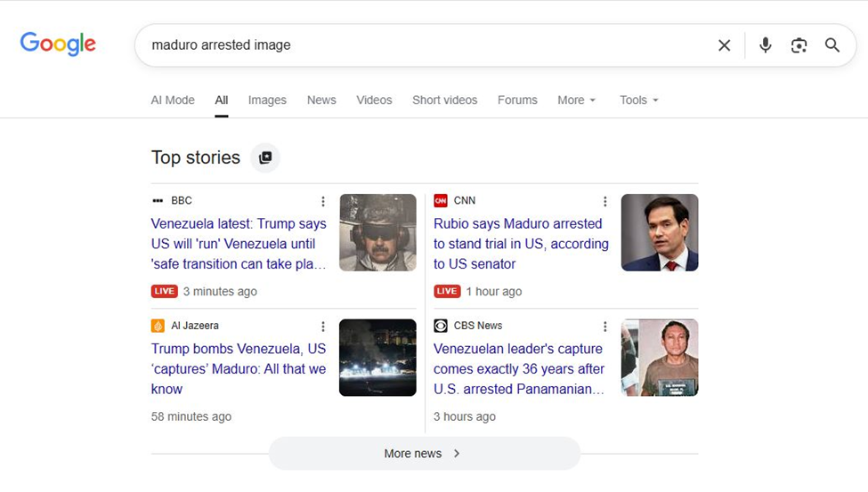Click the More news arrow chevron
The height and width of the screenshot is (492, 868).
click(457, 454)
